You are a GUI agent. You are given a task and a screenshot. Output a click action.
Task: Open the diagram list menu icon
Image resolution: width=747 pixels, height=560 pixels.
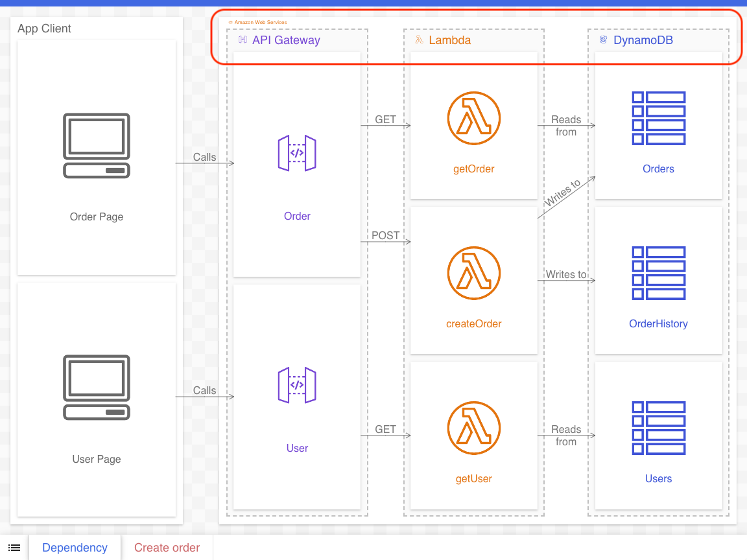[x=14, y=548]
